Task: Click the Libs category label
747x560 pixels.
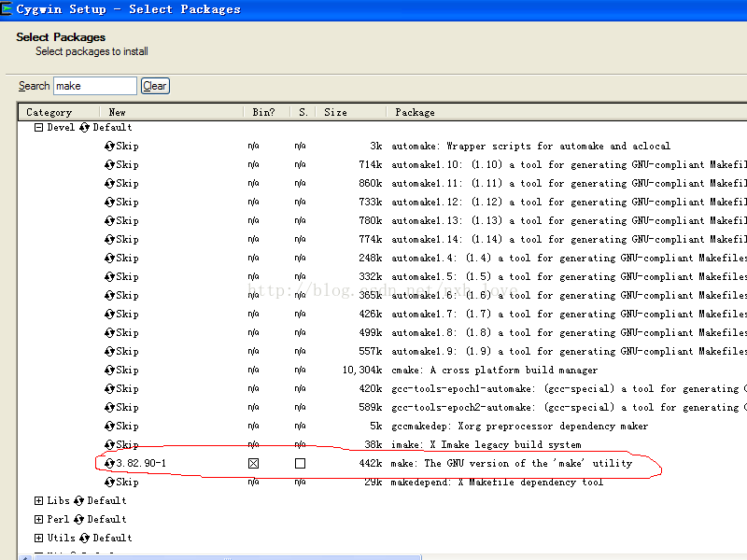Action: coord(58,501)
